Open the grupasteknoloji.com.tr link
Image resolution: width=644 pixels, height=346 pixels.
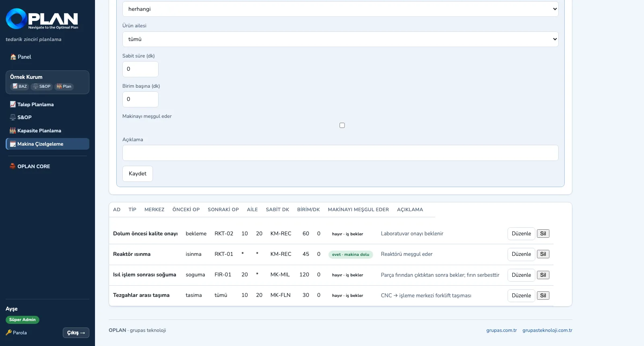coord(547,330)
